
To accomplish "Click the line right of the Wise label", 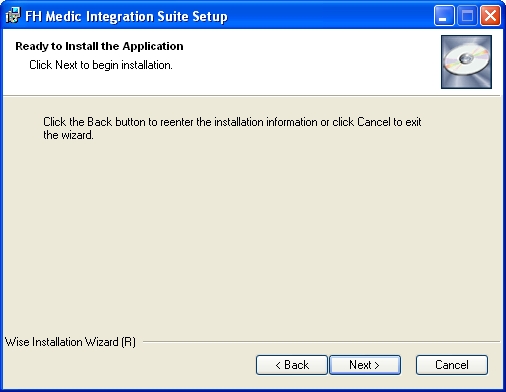I will (321, 342).
